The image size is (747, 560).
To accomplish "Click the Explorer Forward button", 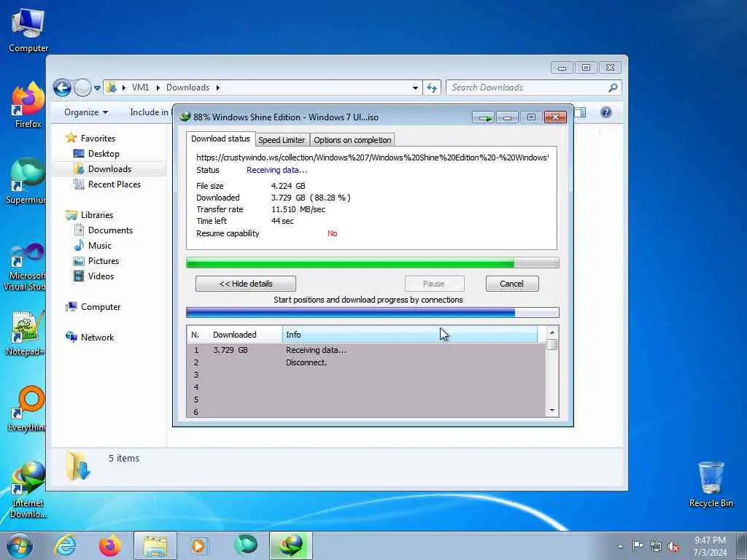I will click(x=82, y=87).
